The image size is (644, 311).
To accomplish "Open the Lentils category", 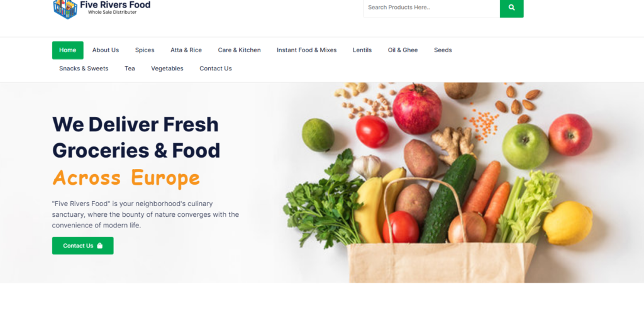I will [362, 50].
